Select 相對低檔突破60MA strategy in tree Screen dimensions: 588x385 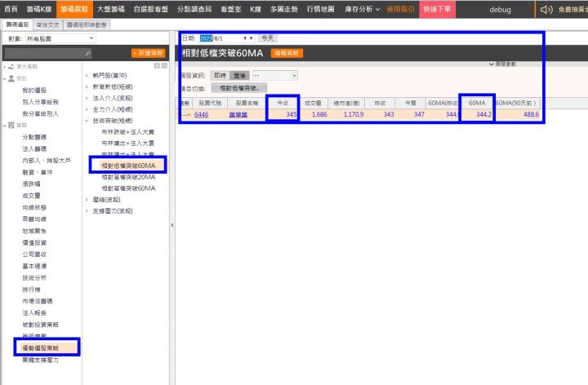(x=128, y=166)
